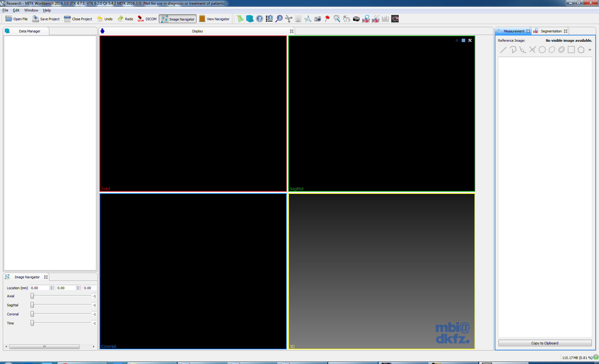599x364 pixels.
Task: Click the ruler/measurement tool icon
Action: click(x=308, y=19)
